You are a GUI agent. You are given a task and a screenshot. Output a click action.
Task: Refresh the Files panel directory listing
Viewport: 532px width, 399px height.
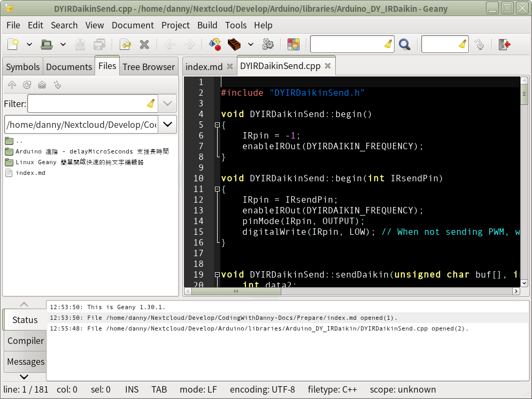coord(27,85)
